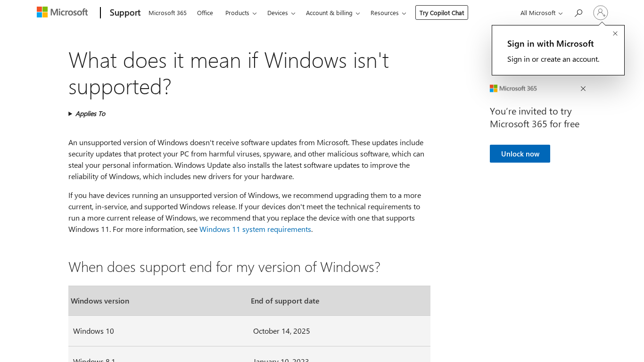
Task: Click the Microsoft 365 logo in promo
Action: coord(513,89)
